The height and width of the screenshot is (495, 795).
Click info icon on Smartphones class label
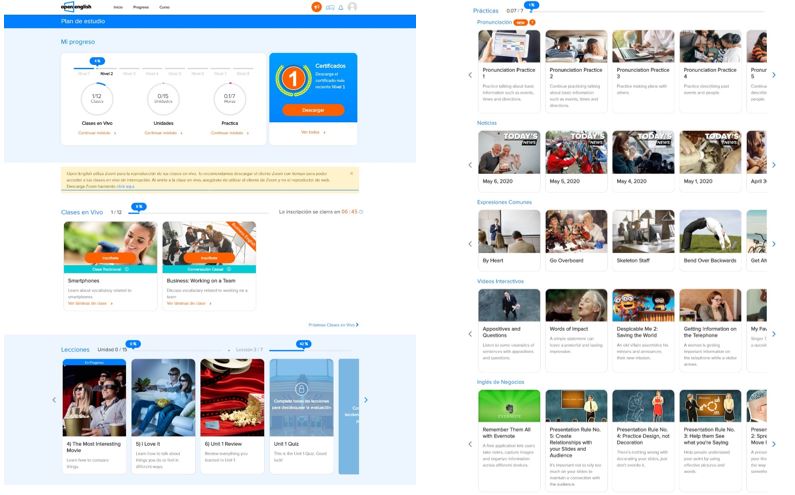click(x=126, y=269)
